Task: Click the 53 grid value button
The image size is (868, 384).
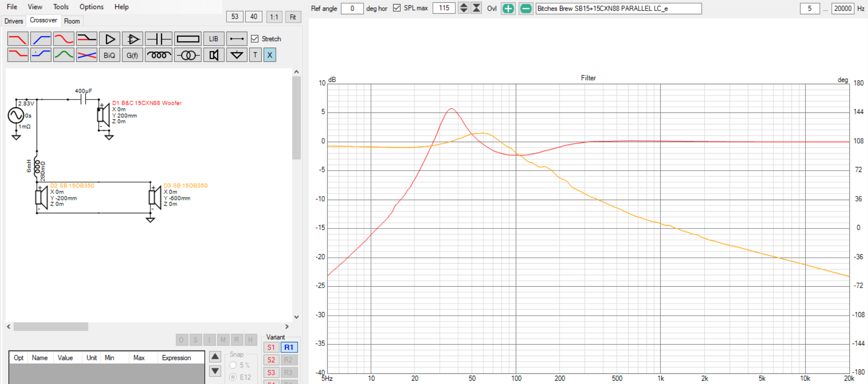Action: click(235, 17)
